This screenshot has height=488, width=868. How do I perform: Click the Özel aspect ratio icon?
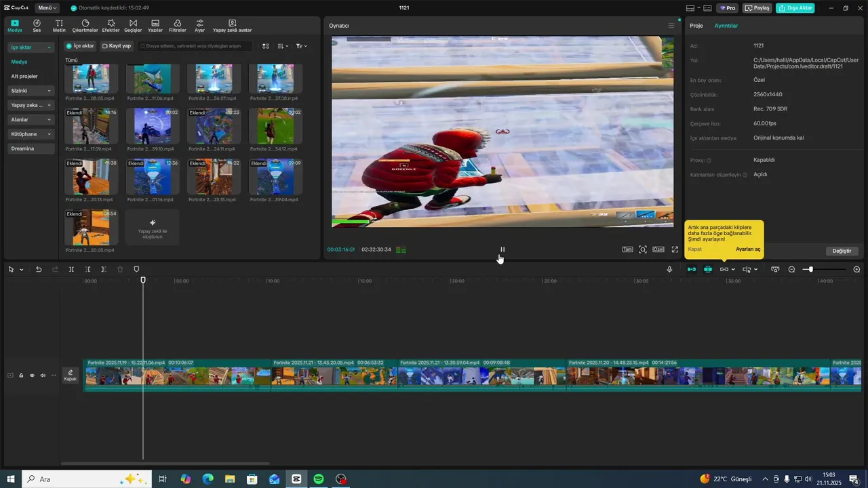658,249
